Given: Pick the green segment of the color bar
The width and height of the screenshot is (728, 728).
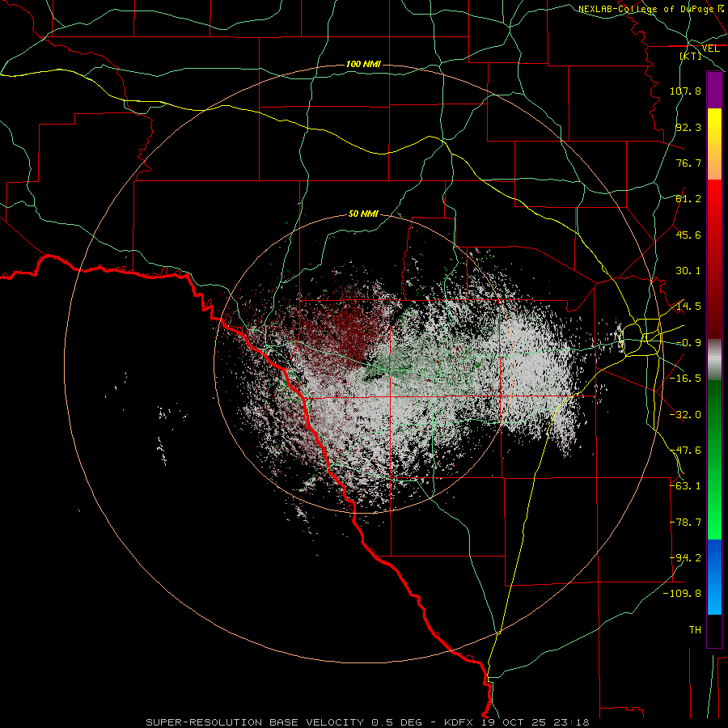Looking at the screenshot, I should 714,459.
